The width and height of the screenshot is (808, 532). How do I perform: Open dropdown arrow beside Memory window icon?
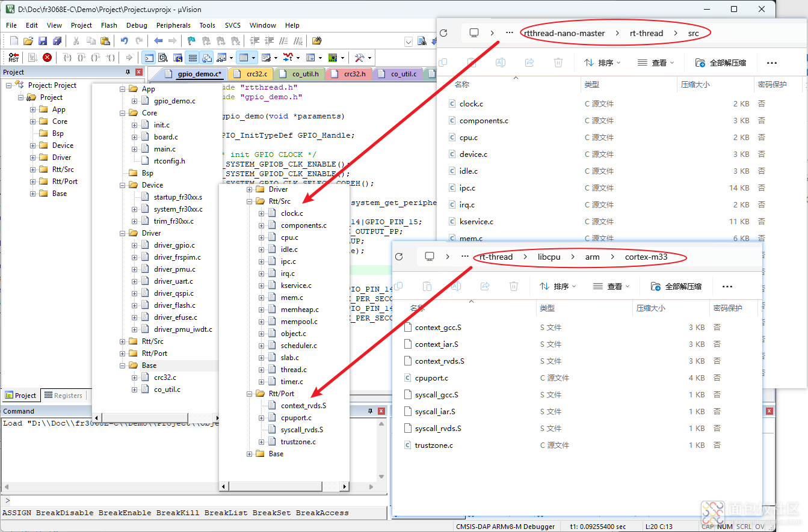[253, 58]
